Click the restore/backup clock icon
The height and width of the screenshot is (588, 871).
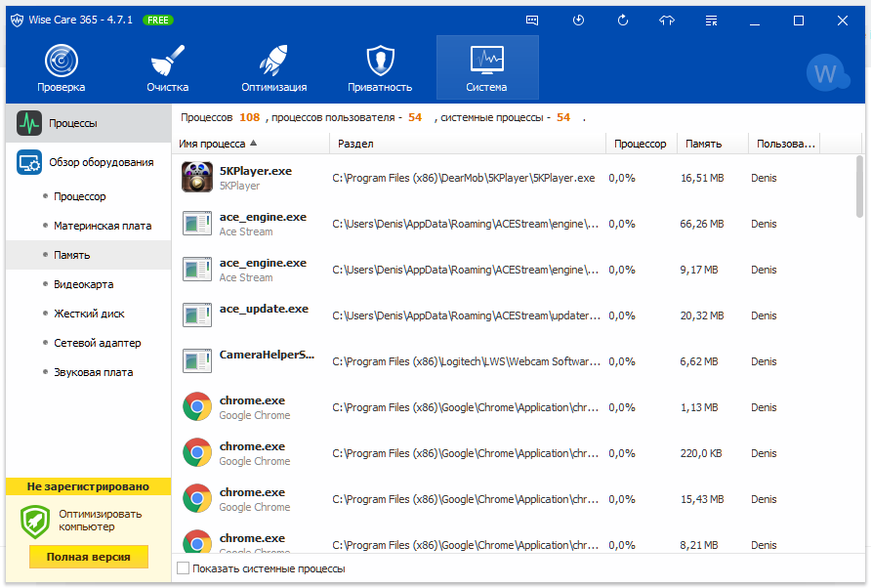578,20
